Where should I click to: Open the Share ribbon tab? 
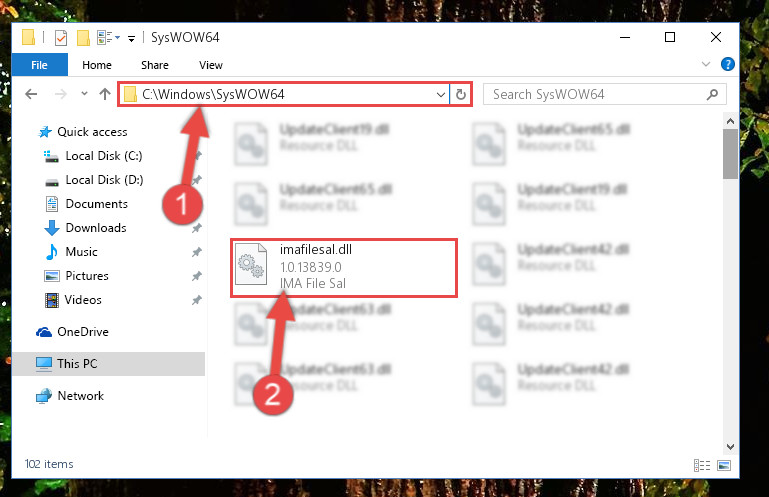click(x=154, y=65)
